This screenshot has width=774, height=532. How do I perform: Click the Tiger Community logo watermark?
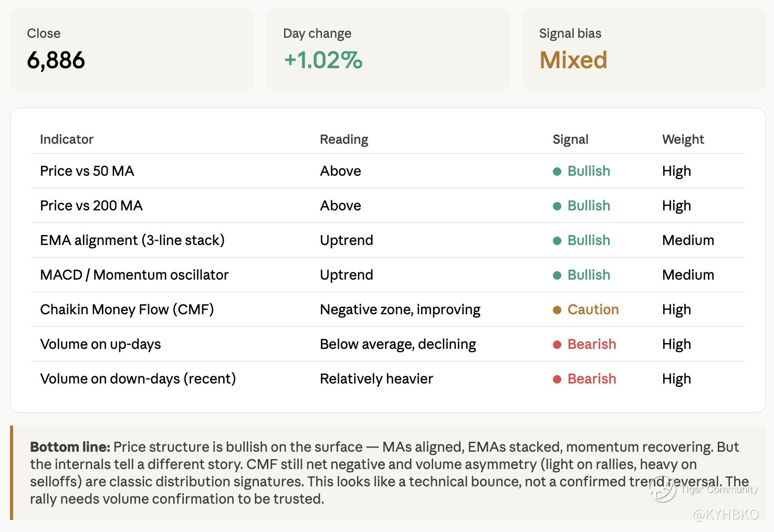pyautogui.click(x=663, y=489)
